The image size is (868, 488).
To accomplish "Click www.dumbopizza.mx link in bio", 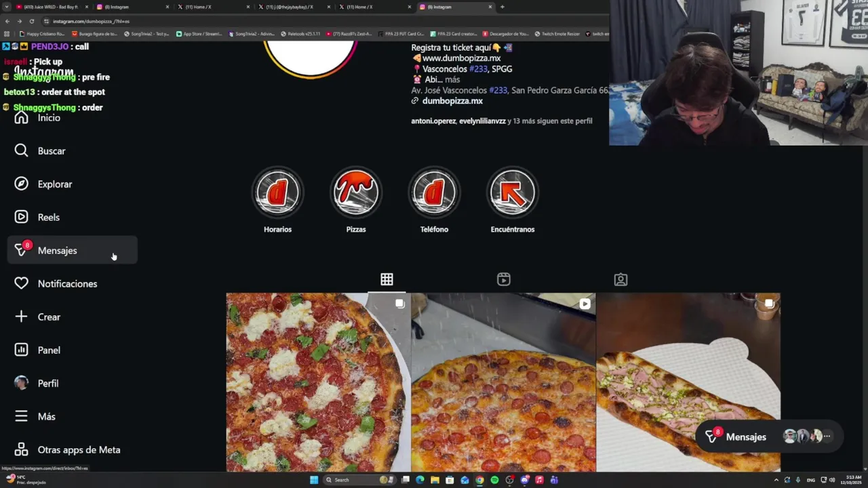I will point(461,58).
